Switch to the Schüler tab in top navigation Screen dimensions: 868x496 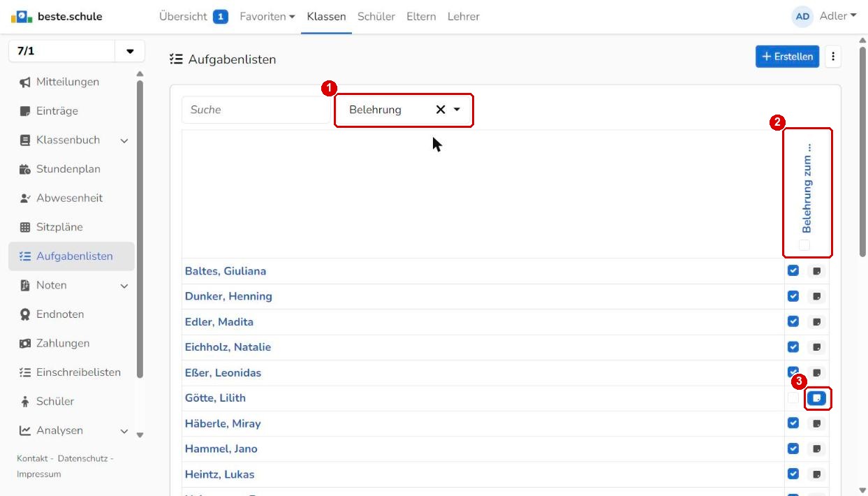pyautogui.click(x=376, y=16)
